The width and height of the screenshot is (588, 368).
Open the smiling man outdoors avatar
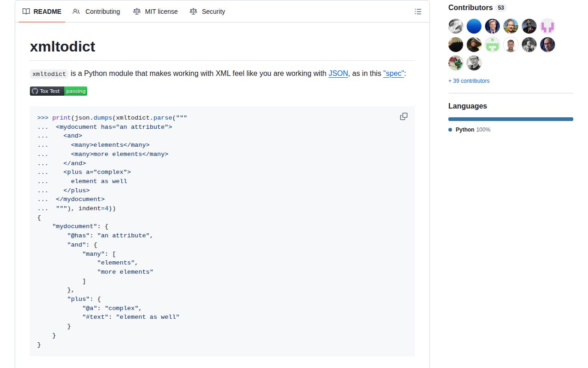511,26
